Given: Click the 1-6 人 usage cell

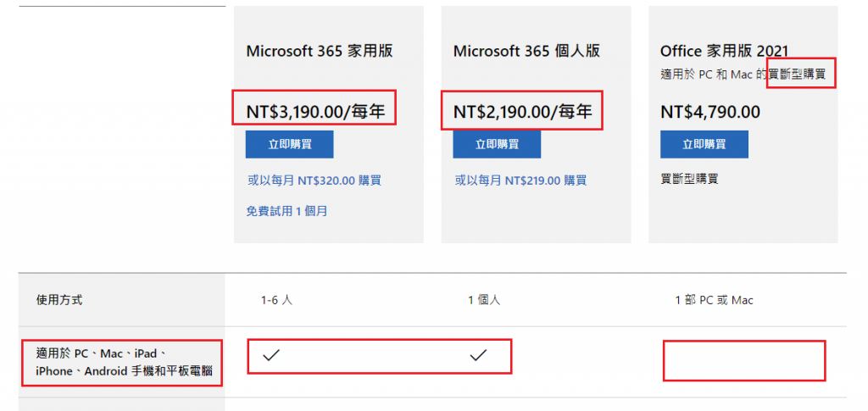Looking at the screenshot, I should (277, 300).
